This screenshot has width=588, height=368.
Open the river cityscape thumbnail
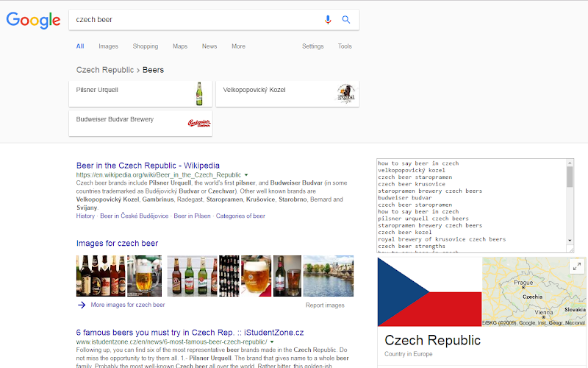tap(328, 276)
